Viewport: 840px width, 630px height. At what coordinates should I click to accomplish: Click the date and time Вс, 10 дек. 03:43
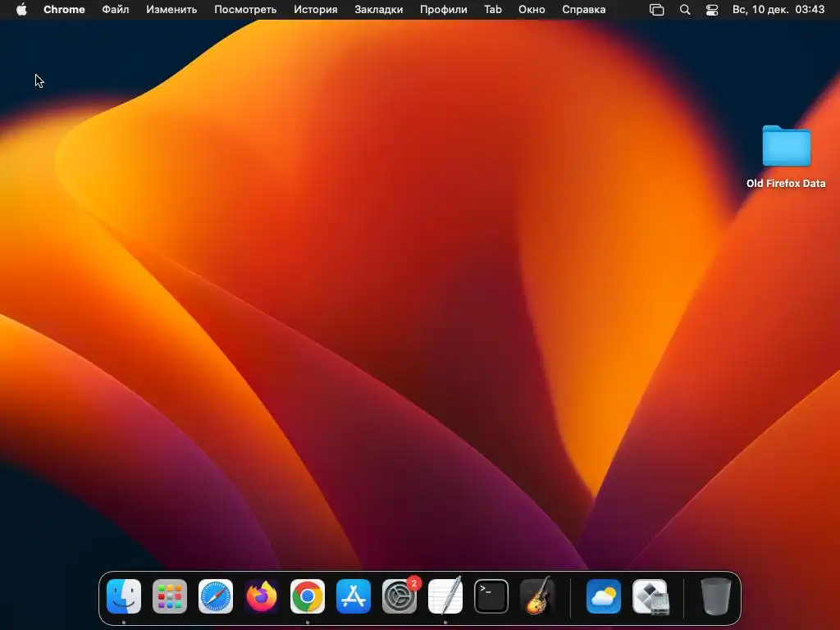(778, 10)
